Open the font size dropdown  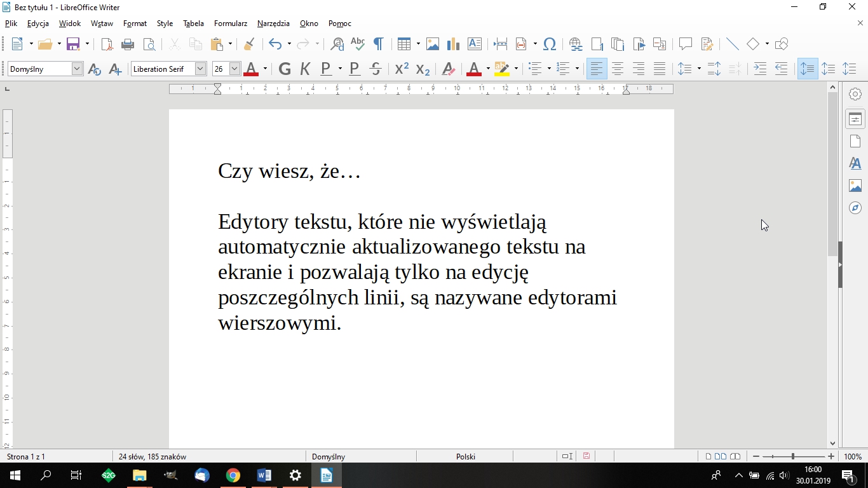[x=234, y=69]
